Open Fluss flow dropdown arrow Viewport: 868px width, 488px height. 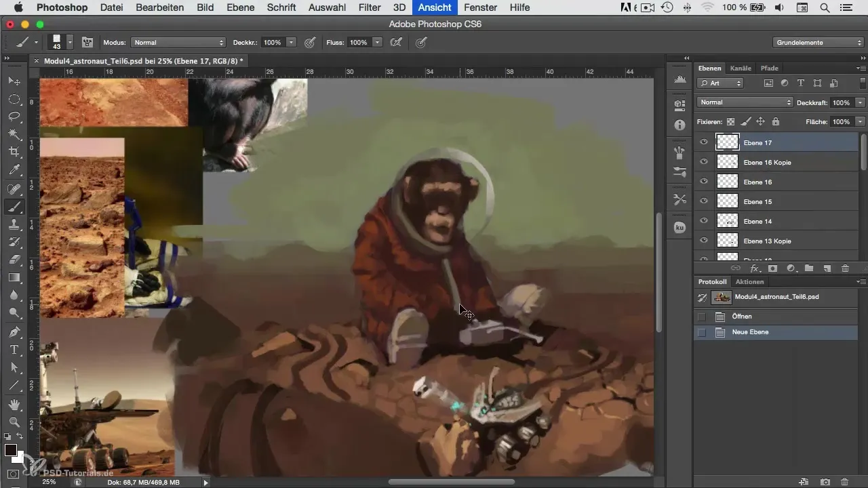(377, 42)
